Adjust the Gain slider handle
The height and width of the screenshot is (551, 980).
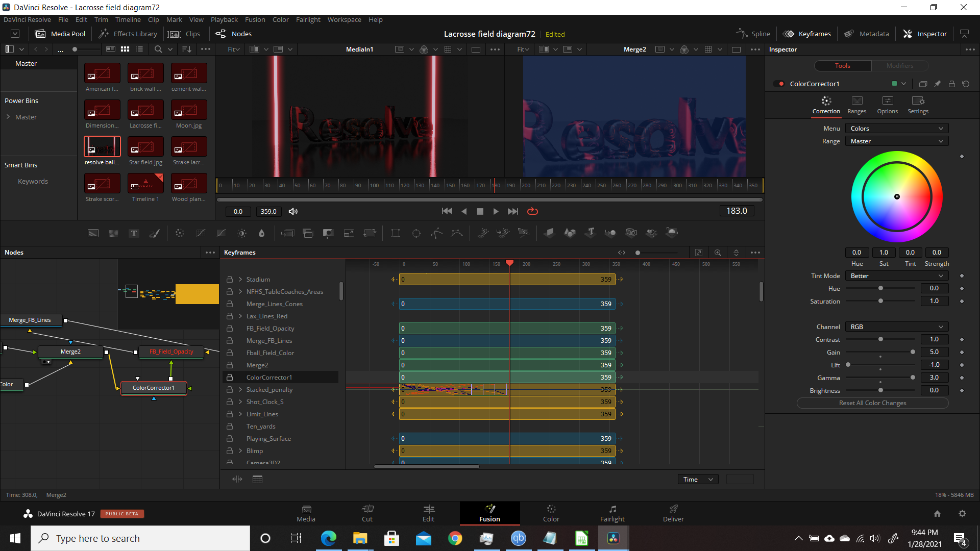913,352
